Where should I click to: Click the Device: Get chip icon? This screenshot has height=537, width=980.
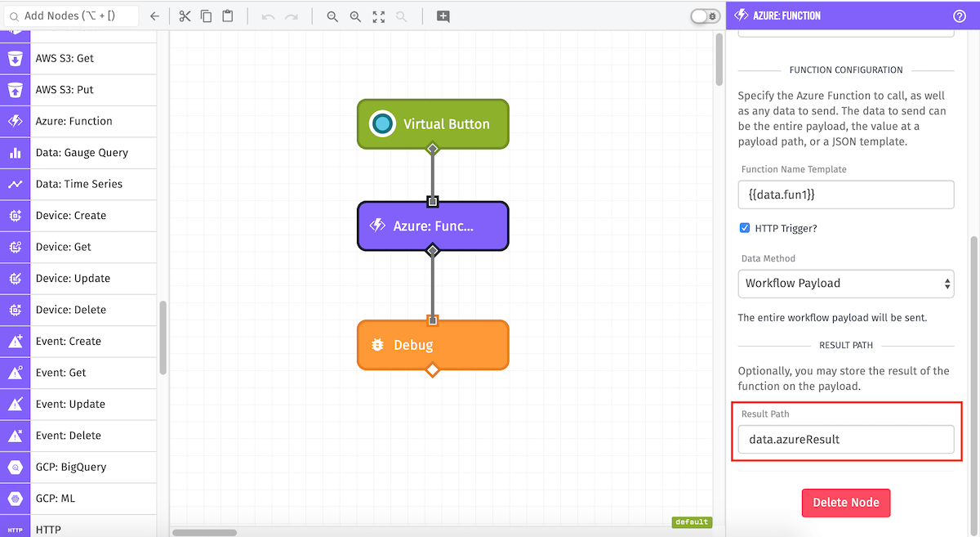tap(15, 247)
